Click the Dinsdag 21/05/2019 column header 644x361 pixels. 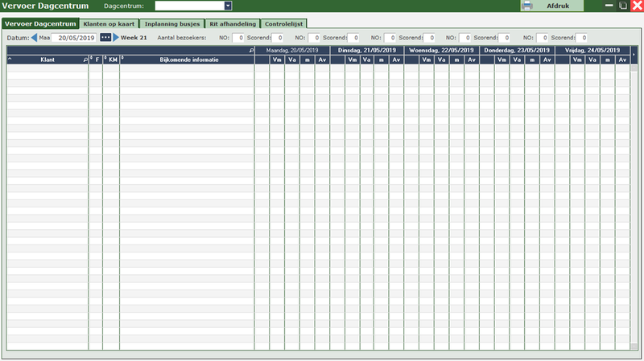pos(367,50)
